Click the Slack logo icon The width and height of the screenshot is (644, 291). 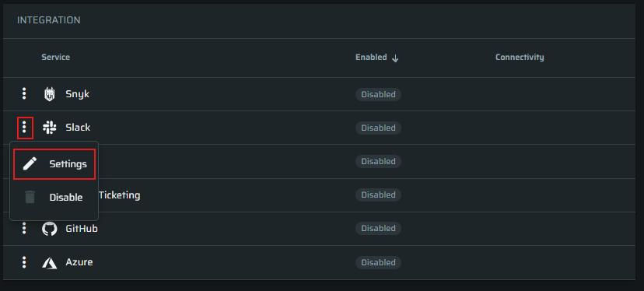(x=49, y=128)
